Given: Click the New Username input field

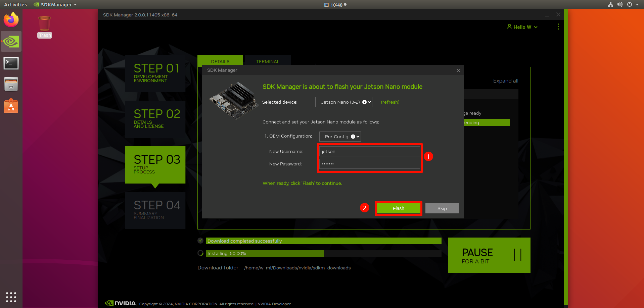Looking at the screenshot, I should pyautogui.click(x=369, y=151).
